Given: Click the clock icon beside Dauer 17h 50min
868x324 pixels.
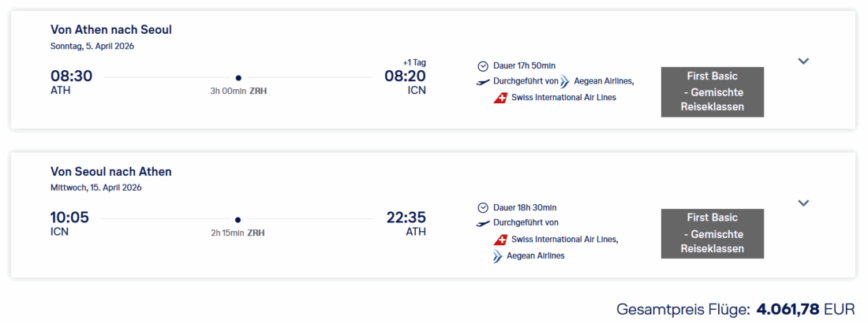Looking at the screenshot, I should tap(483, 65).
